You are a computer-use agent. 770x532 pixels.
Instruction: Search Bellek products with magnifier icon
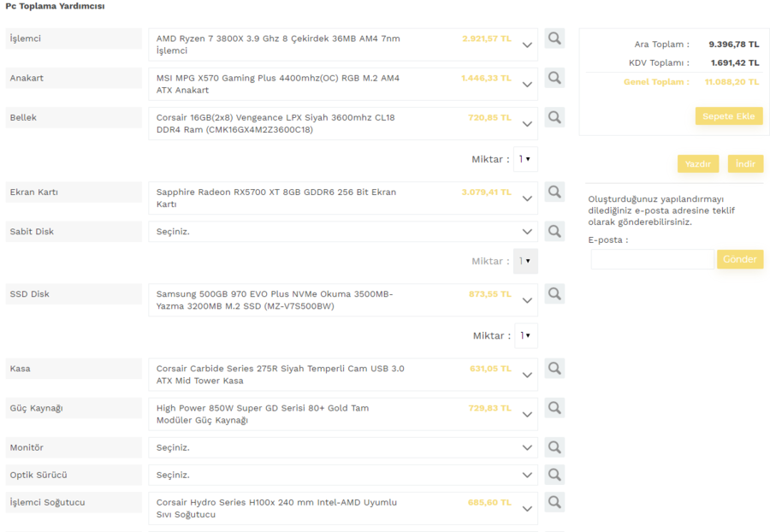[554, 117]
